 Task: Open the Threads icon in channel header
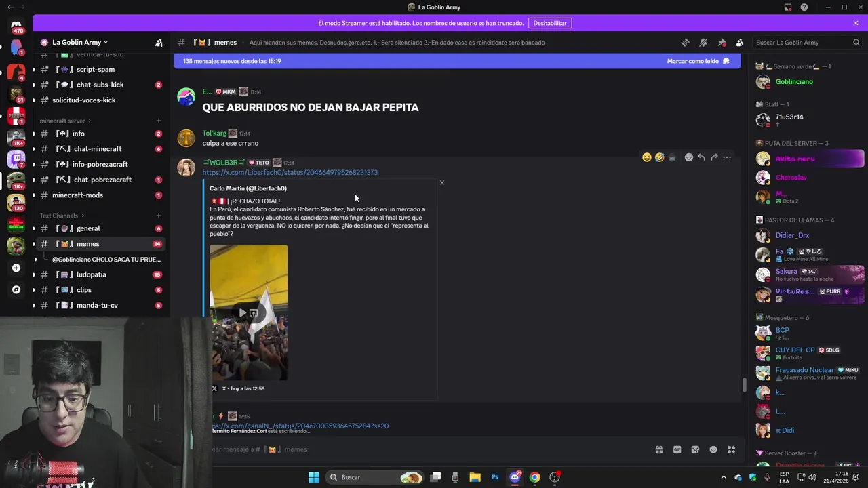(x=685, y=42)
